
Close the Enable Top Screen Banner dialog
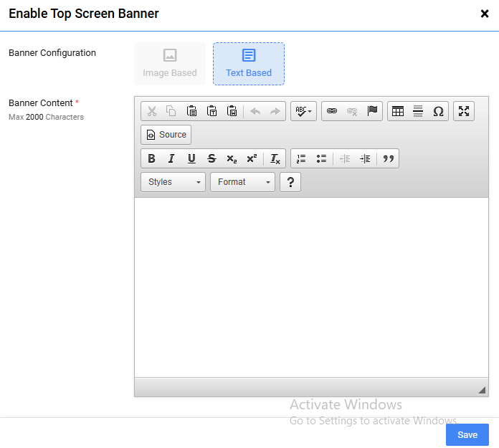click(485, 14)
